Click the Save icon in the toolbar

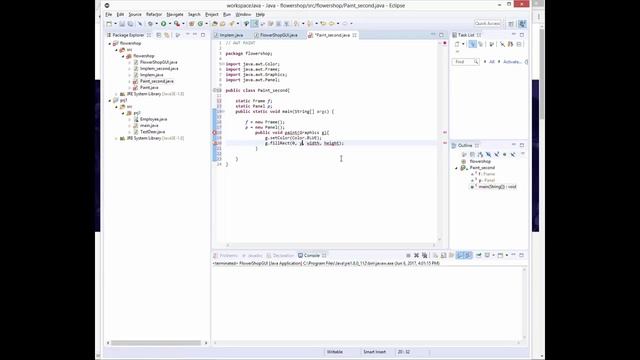[122, 24]
